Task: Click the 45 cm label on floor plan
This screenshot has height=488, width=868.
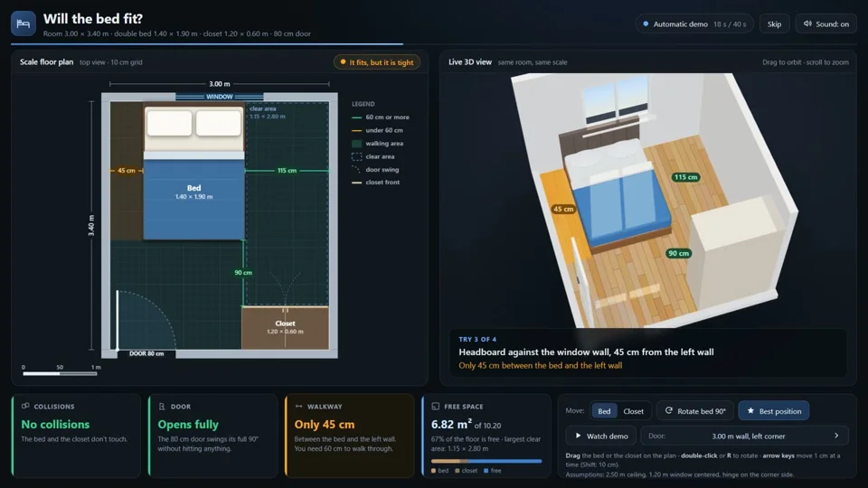Action: point(126,171)
